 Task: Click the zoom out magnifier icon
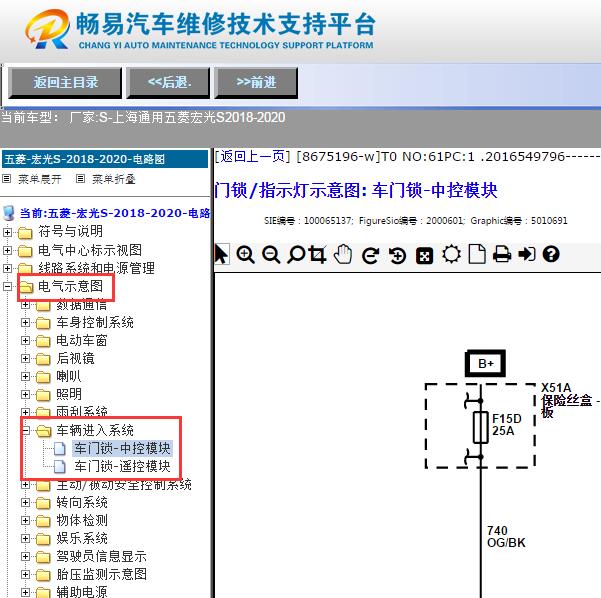tap(271, 254)
